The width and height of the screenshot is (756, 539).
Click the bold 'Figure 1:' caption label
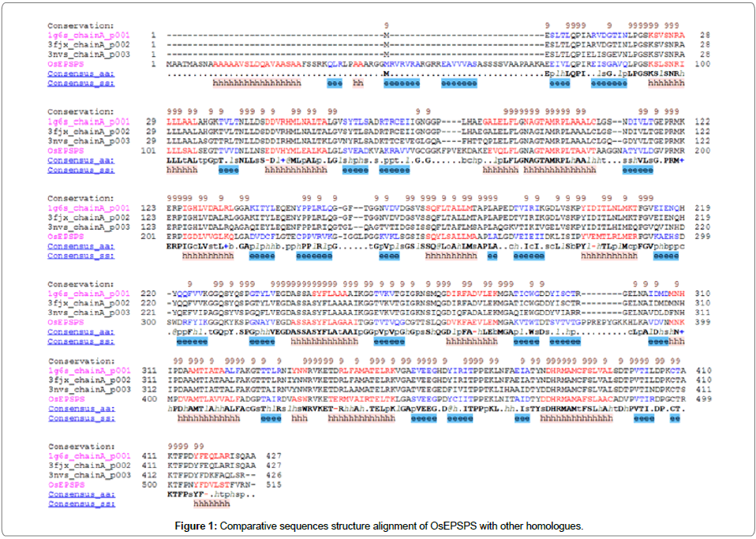pyautogui.click(x=196, y=526)
